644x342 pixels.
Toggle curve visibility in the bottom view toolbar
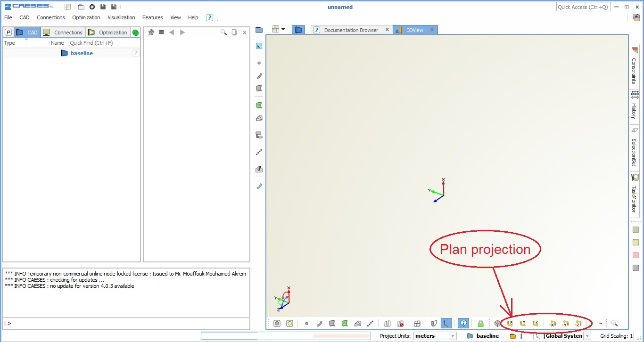tap(319, 324)
